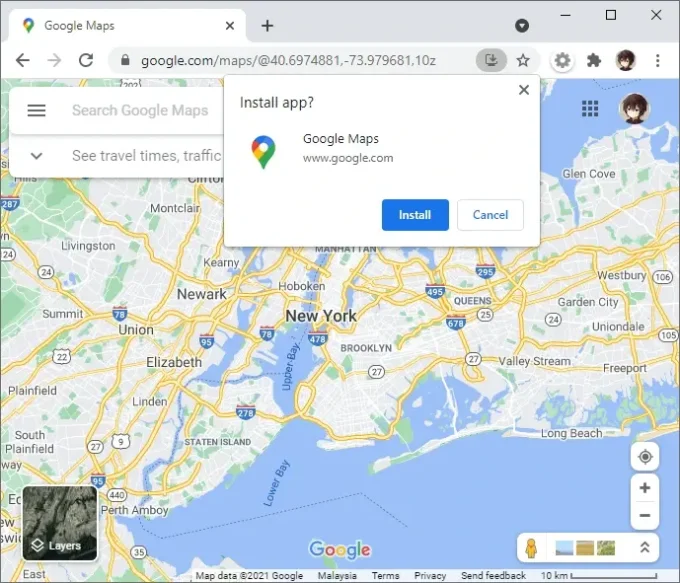Zoom in the map with plus button
The height and width of the screenshot is (583, 680).
645,488
